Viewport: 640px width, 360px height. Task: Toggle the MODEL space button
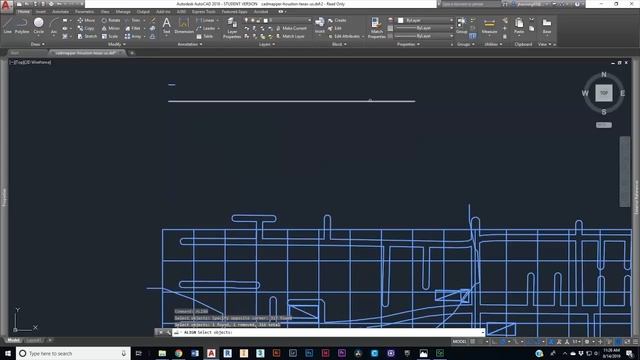point(459,342)
